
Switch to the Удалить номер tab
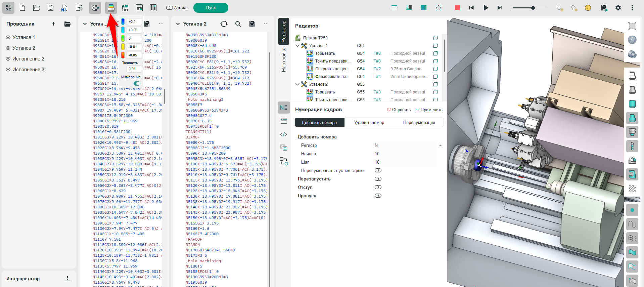pos(369,123)
